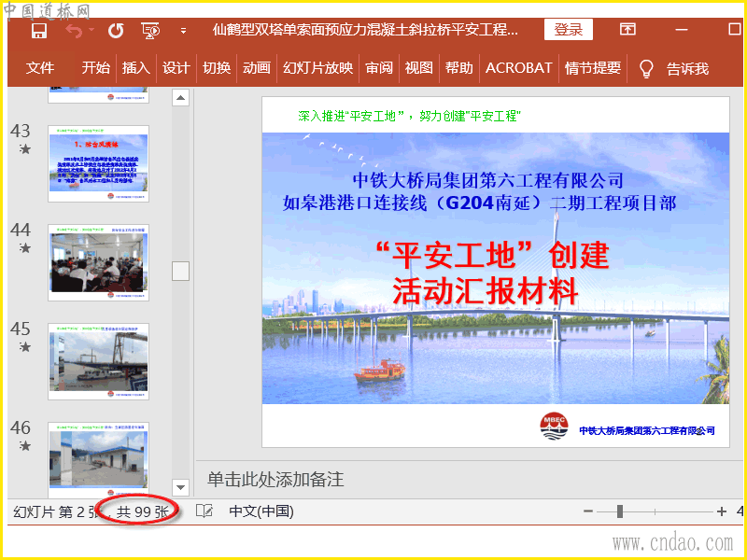Screen dimensions: 747x560
Task: Click the 单击此处添加备注 notes area
Action: pos(275,479)
